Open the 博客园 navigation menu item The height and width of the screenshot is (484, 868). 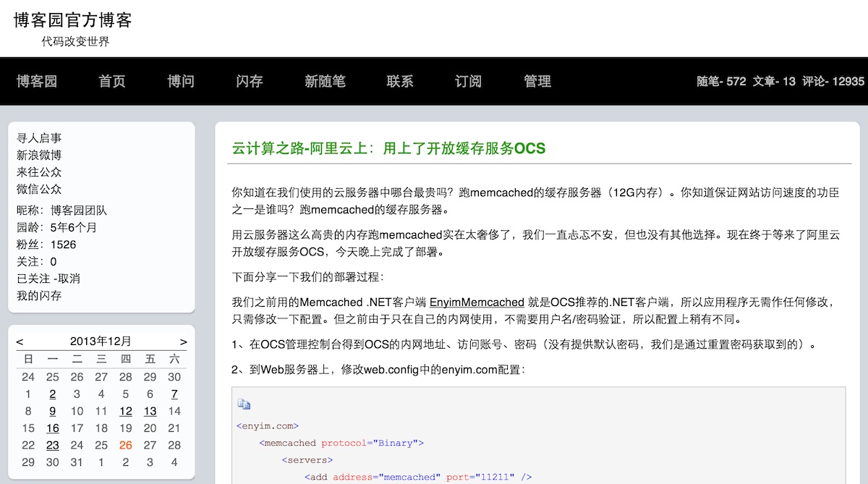[37, 82]
